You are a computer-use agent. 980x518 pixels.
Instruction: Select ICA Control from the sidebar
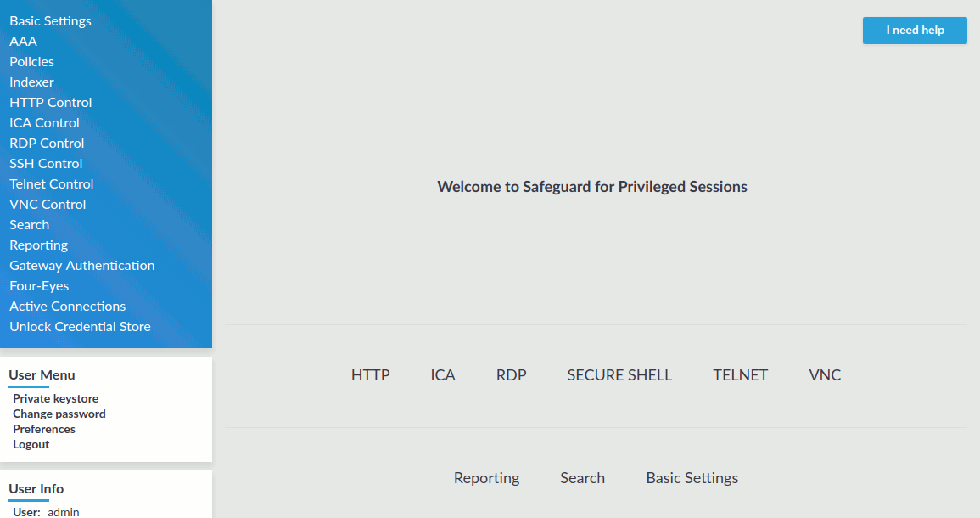44,122
